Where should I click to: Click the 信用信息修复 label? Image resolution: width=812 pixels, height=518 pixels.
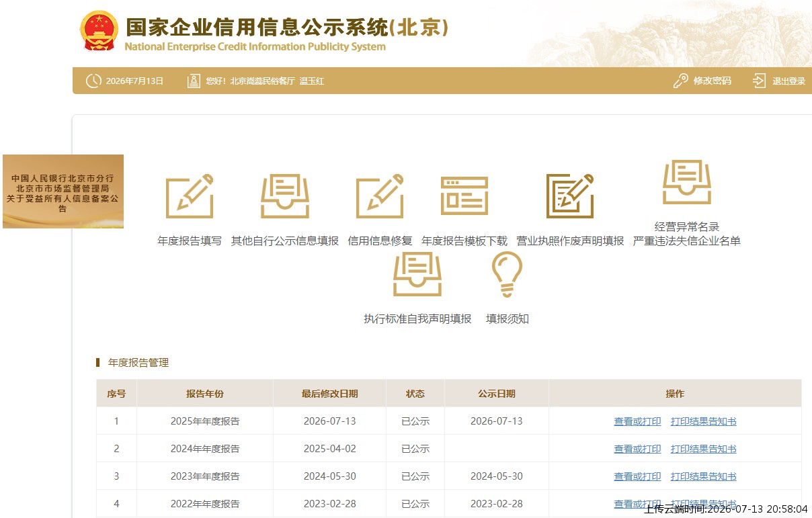tap(380, 241)
